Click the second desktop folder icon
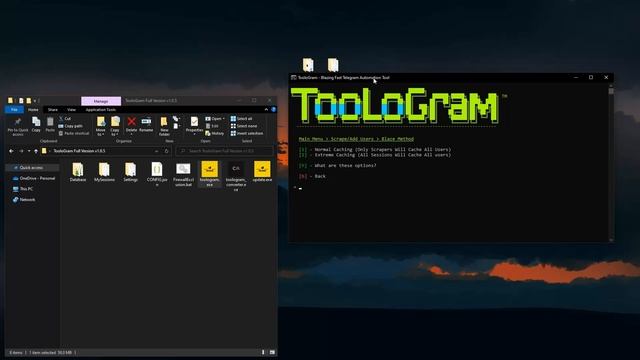 coord(333,65)
